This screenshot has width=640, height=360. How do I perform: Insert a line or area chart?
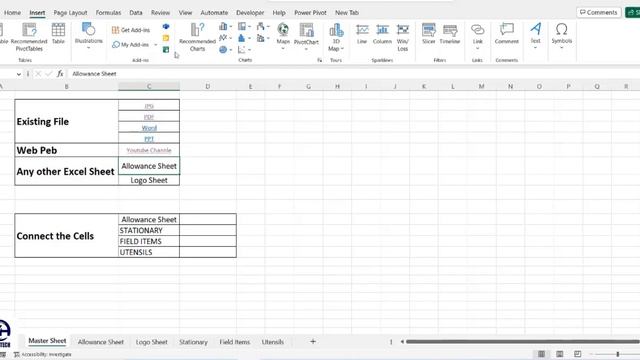pyautogui.click(x=223, y=38)
